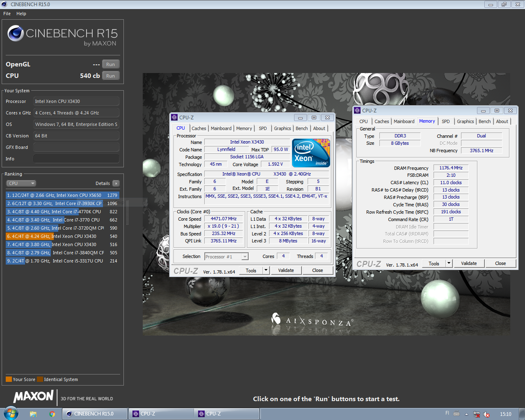The width and height of the screenshot is (525, 420).
Task: Open Processor #1 selection dropdown
Action: [226, 257]
